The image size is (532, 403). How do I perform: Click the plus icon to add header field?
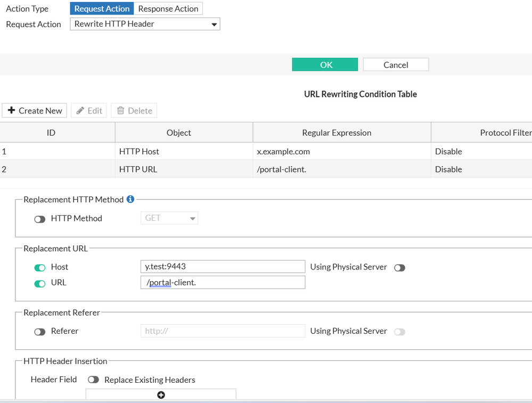(161, 394)
